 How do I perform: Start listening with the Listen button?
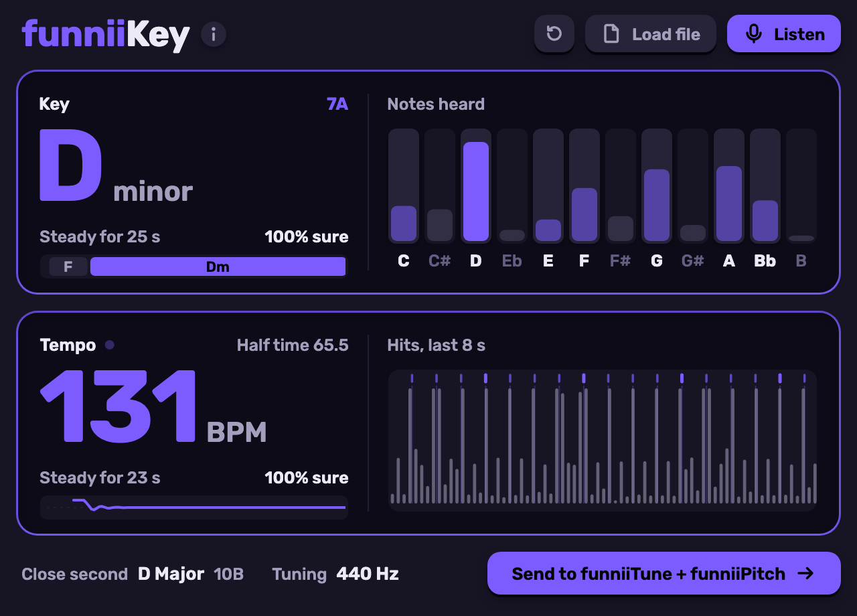[784, 33]
